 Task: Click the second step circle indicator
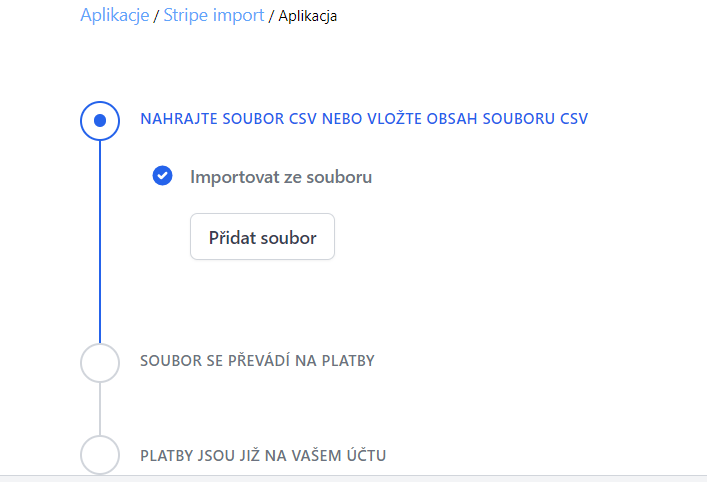coord(100,362)
